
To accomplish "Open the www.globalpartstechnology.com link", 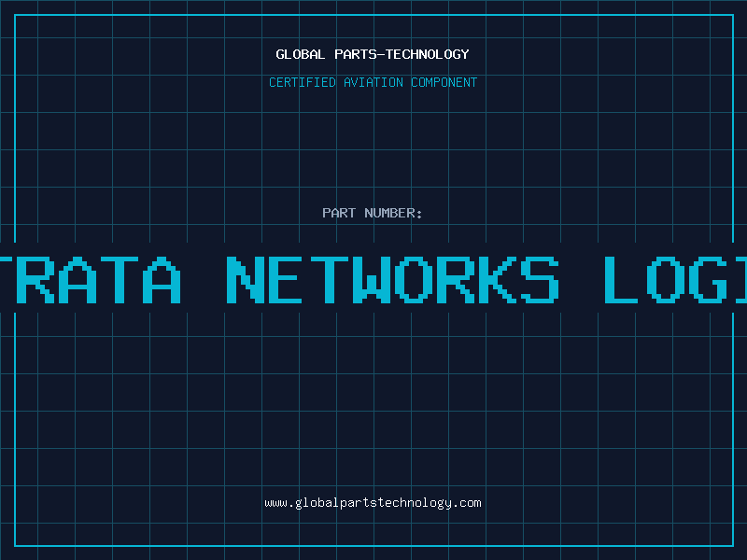I will click(x=373, y=503).
